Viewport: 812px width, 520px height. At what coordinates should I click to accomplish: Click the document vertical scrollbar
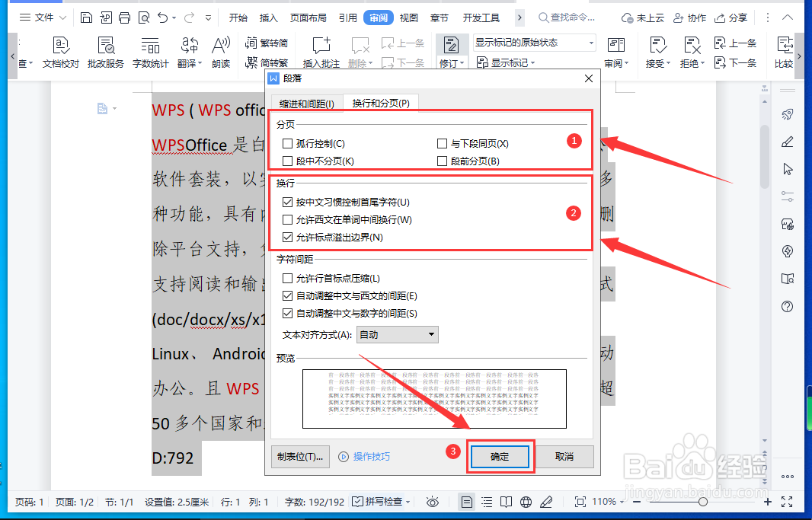(764, 156)
